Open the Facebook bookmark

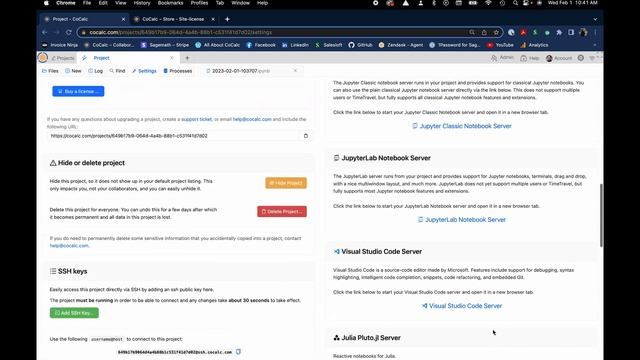(x=261, y=45)
